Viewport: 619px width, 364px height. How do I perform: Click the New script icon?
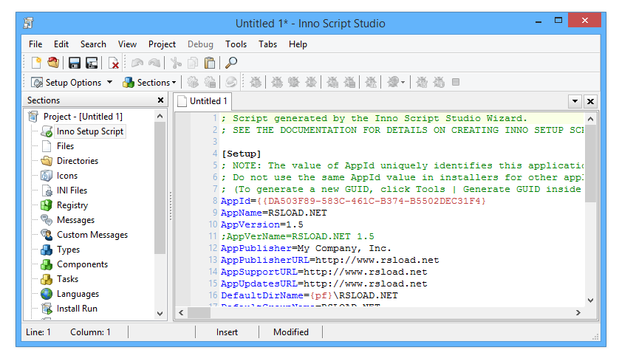(35, 63)
